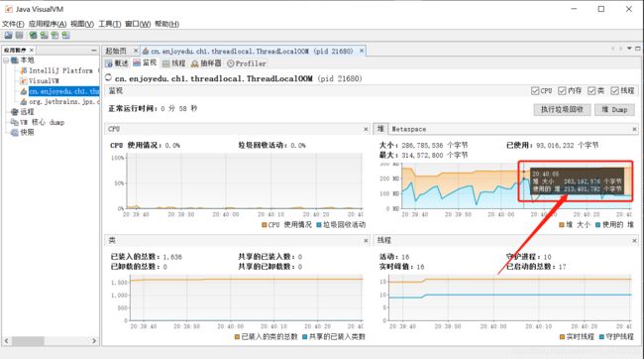Click the 堆 Dump button
This screenshot has height=359, width=644.
click(614, 109)
